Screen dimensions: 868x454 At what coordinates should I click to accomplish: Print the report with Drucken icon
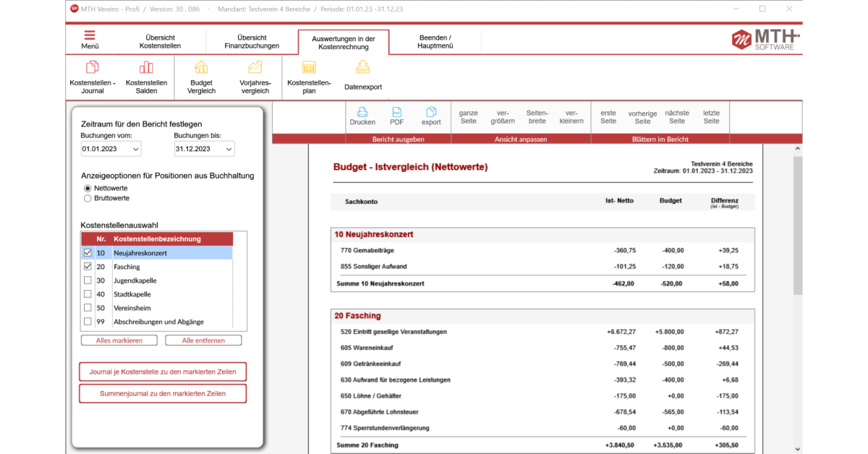tap(362, 112)
